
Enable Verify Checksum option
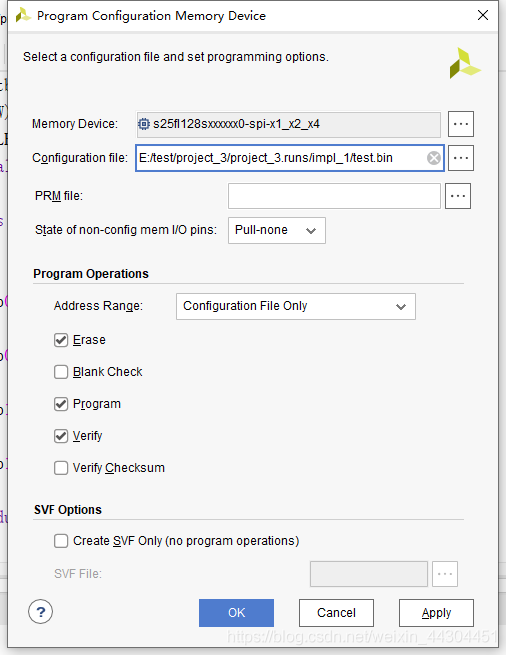coord(61,468)
